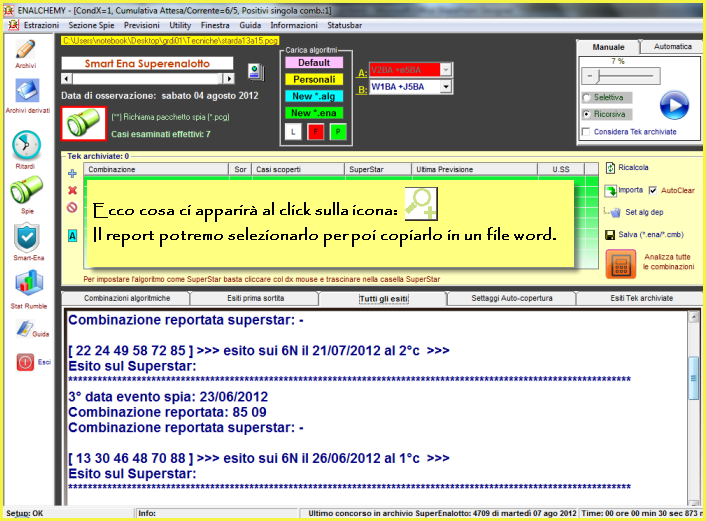Click the report vertical scrollbar thumb
This screenshot has height=521, width=706.
click(x=693, y=378)
